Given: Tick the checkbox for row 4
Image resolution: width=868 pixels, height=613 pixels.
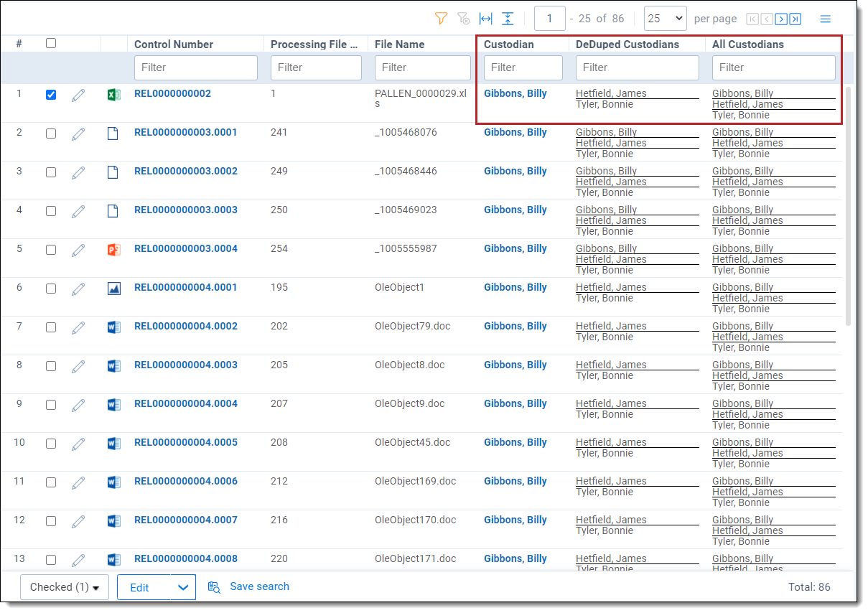Looking at the screenshot, I should pyautogui.click(x=51, y=211).
